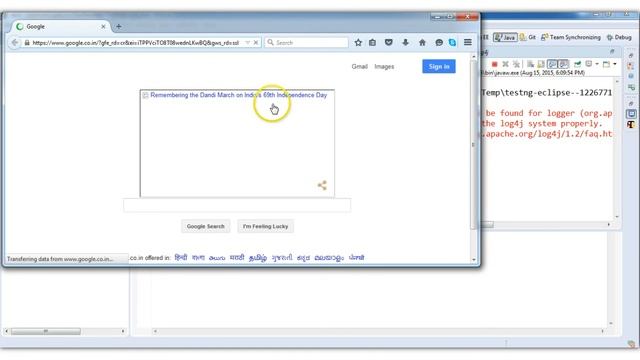Bookmark this page with the star icon
Viewport: 640px width, 360px height.
(x=358, y=42)
